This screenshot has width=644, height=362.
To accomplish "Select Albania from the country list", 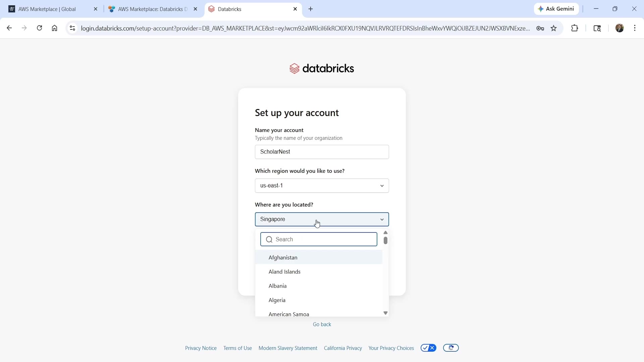I will pyautogui.click(x=319, y=286).
